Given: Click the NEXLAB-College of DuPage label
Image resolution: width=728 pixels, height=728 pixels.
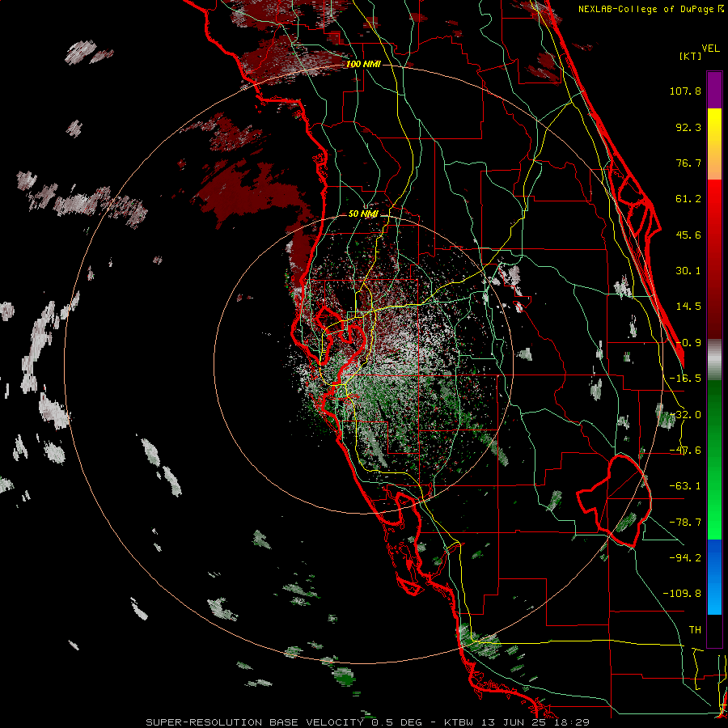Looking at the screenshot, I should tap(647, 9).
